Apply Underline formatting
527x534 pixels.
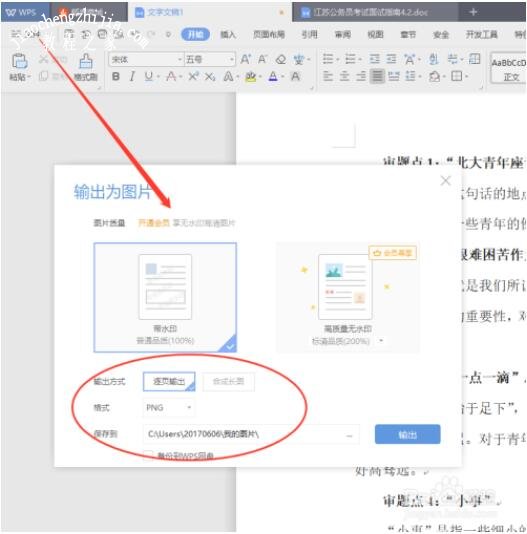coord(149,77)
